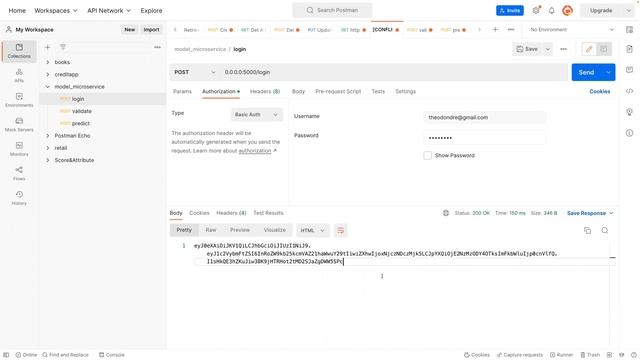Screen dimensions: 640x360
Task: Open the Mock Servers sidebar panel
Action: click(x=19, y=124)
